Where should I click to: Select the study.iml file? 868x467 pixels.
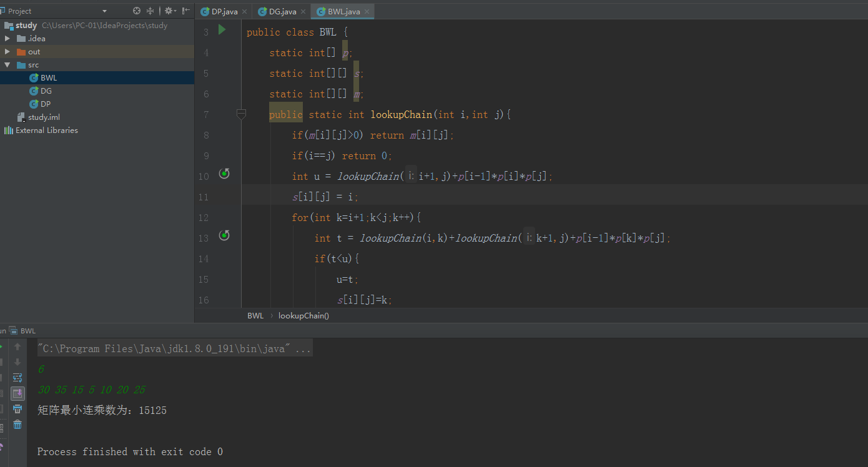(44, 117)
